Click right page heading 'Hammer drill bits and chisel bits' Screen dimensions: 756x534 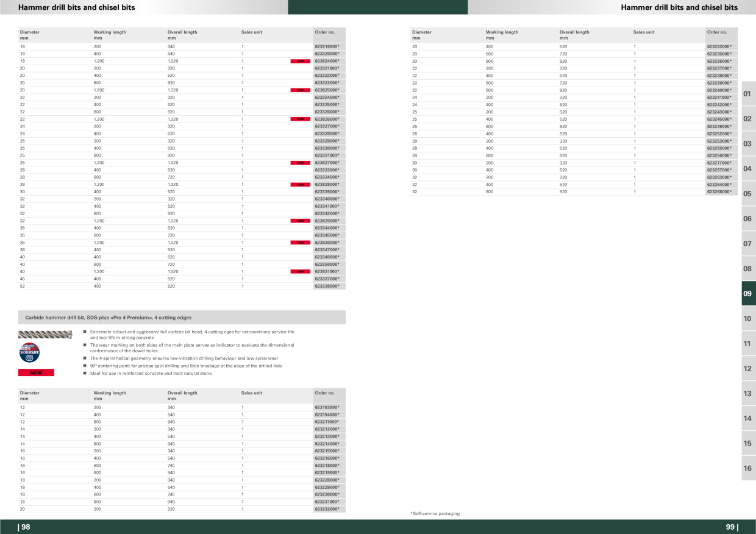[679, 7]
